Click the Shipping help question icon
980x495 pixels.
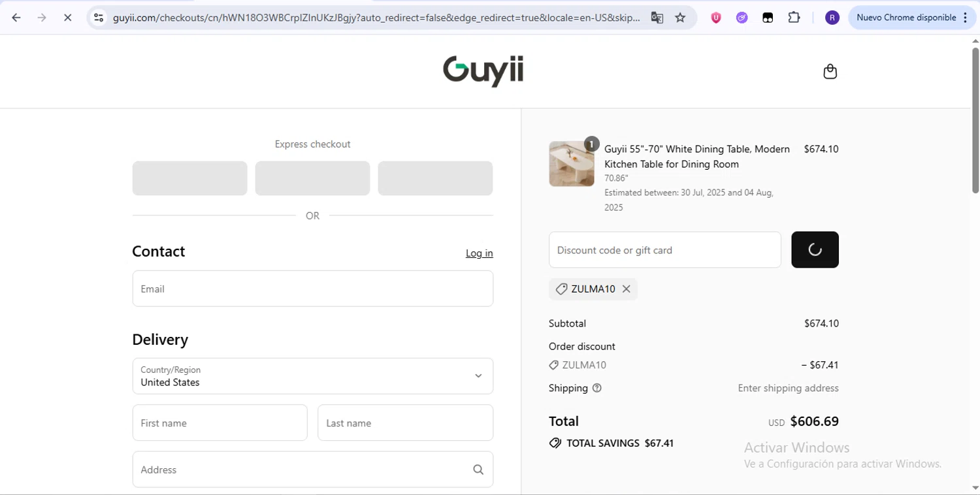click(x=596, y=388)
